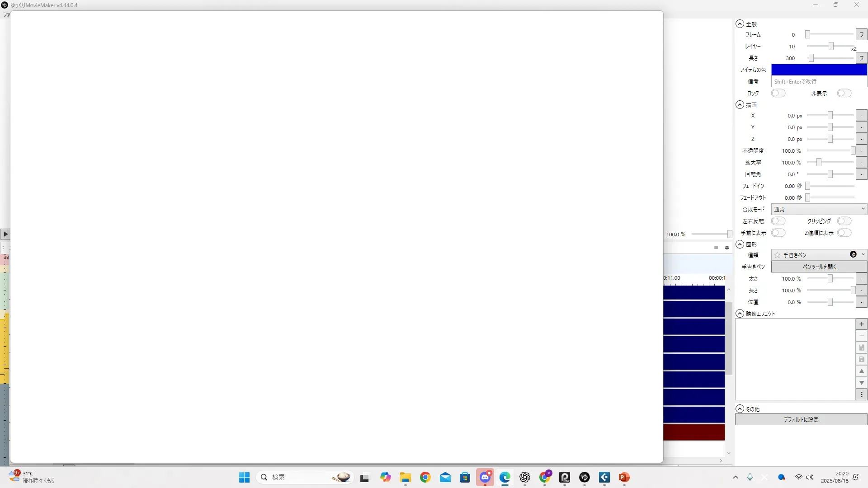Add a video effect with plus button
The height and width of the screenshot is (488, 868).
coord(861,324)
